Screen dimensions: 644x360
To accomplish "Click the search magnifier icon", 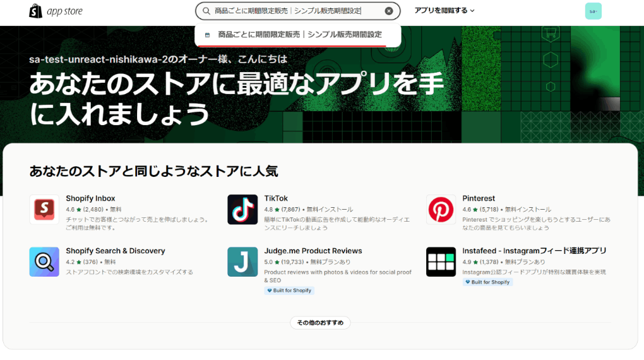I will click(x=206, y=11).
